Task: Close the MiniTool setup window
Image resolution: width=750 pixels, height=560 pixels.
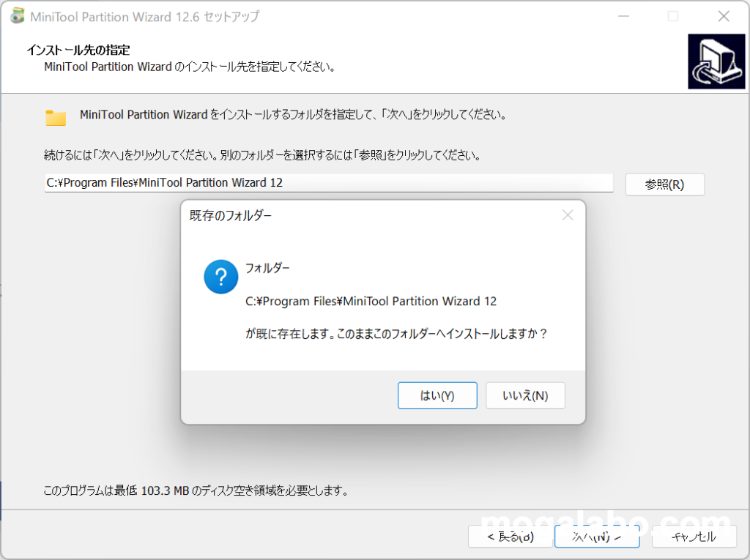Action: [723, 16]
